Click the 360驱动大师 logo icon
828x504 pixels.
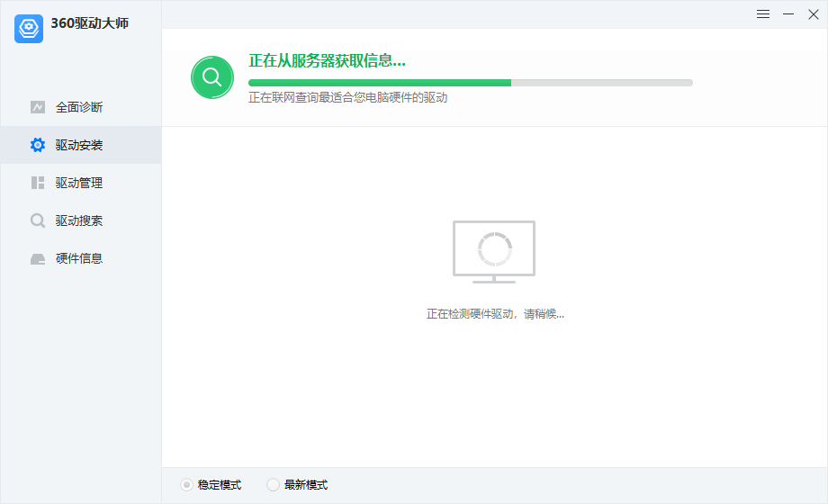[29, 29]
